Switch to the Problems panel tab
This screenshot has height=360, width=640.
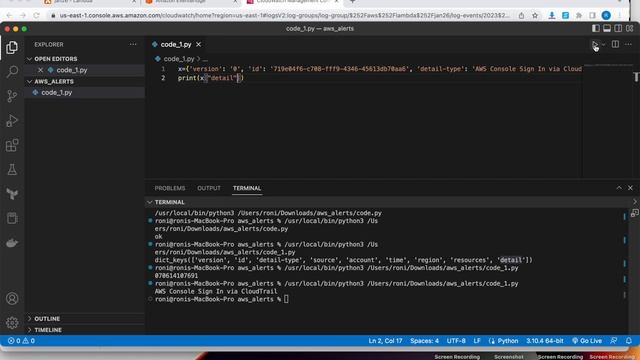(x=170, y=188)
